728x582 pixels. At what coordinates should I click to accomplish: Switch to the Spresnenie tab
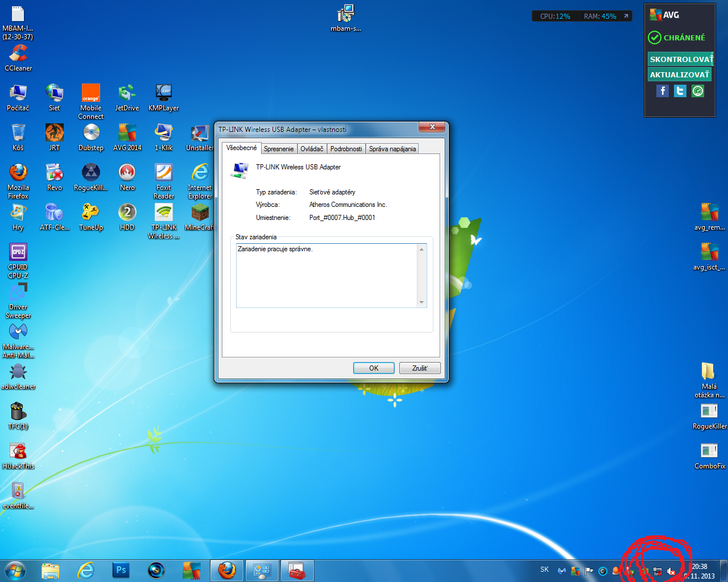pyautogui.click(x=279, y=149)
